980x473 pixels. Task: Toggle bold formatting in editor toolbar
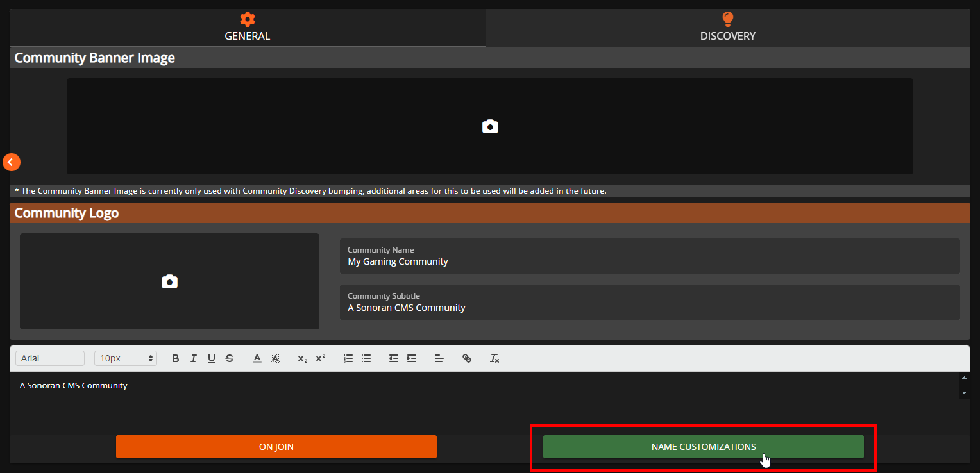176,358
